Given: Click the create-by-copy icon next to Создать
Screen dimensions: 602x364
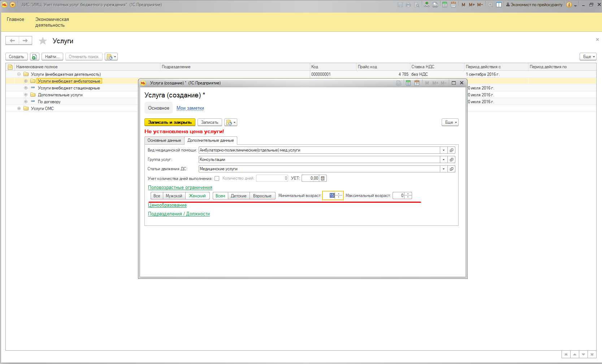Looking at the screenshot, I should [34, 57].
